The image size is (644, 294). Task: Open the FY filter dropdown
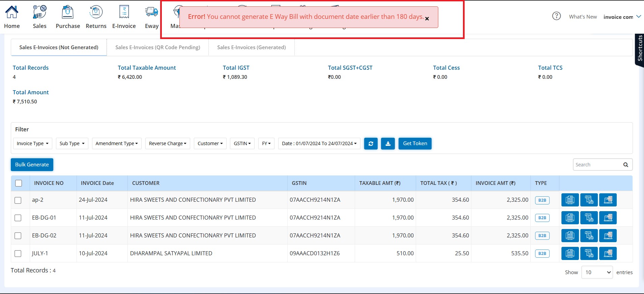pyautogui.click(x=266, y=143)
